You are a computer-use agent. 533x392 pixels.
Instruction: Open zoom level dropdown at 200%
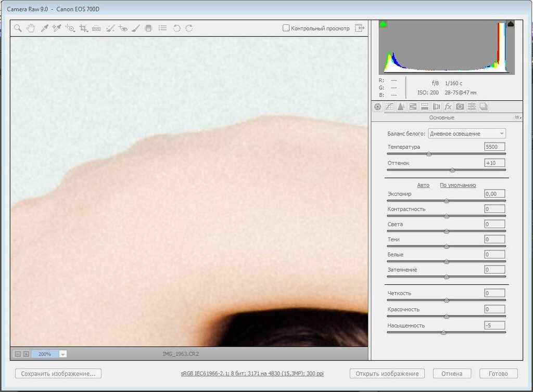pyautogui.click(x=63, y=354)
